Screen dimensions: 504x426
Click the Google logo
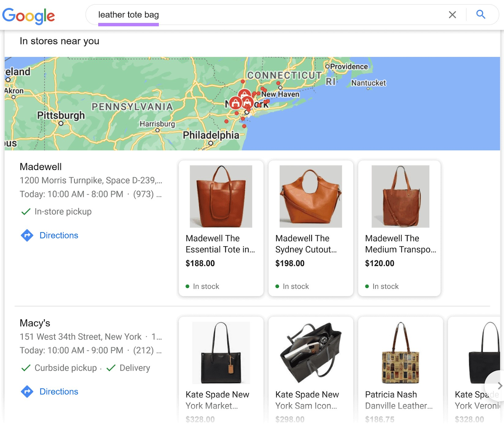[29, 16]
